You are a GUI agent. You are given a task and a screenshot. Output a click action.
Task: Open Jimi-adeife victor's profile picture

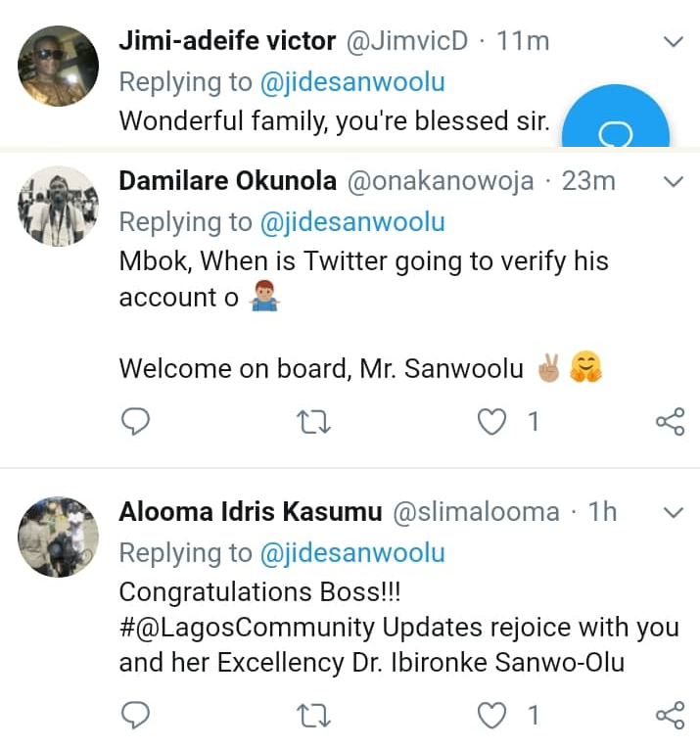[59, 66]
